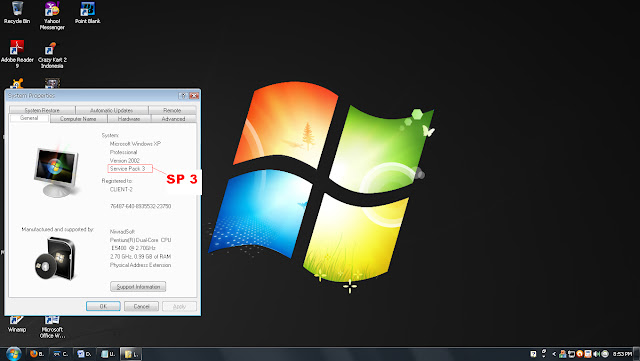This screenshot has height=361, width=640.
Task: Select the Point Blank desktop shortcut
Action: tap(87, 13)
